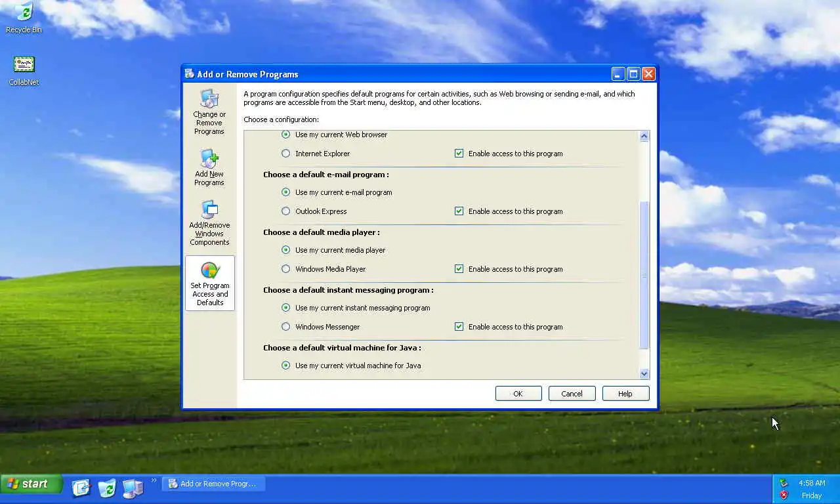Click configuration list scrollbar thumb
840x504 pixels.
click(644, 276)
